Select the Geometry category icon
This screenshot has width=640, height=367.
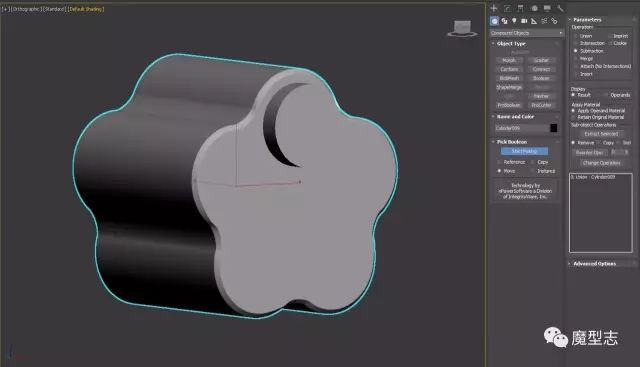click(494, 21)
